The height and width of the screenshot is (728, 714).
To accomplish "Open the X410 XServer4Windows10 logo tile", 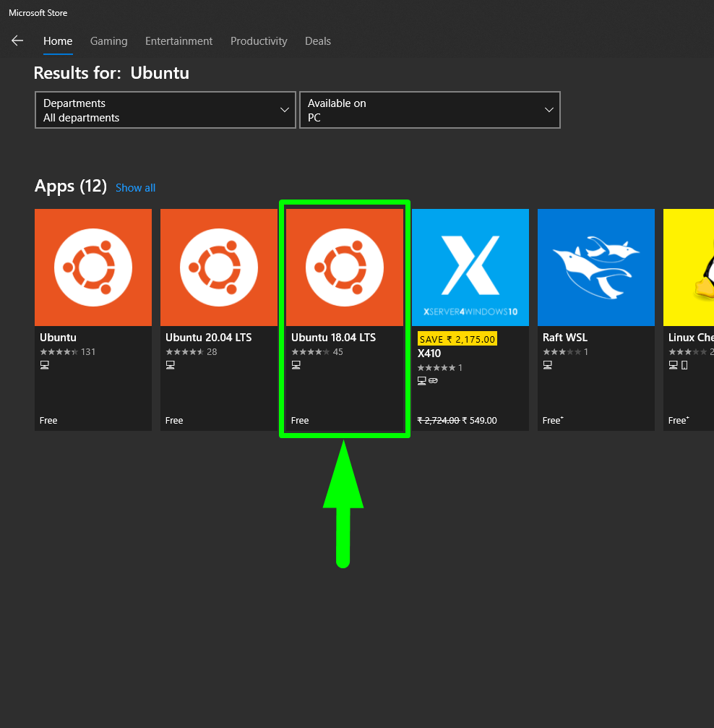I will 470,267.
